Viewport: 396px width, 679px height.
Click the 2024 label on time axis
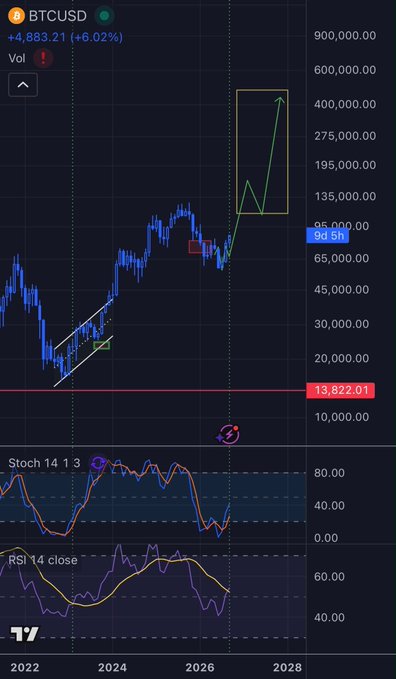112,667
